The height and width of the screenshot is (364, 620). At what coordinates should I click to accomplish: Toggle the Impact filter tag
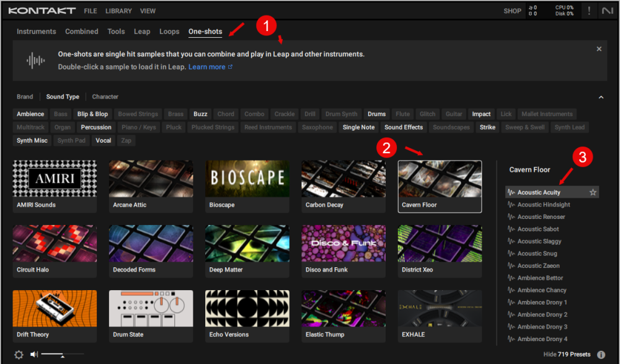point(481,114)
